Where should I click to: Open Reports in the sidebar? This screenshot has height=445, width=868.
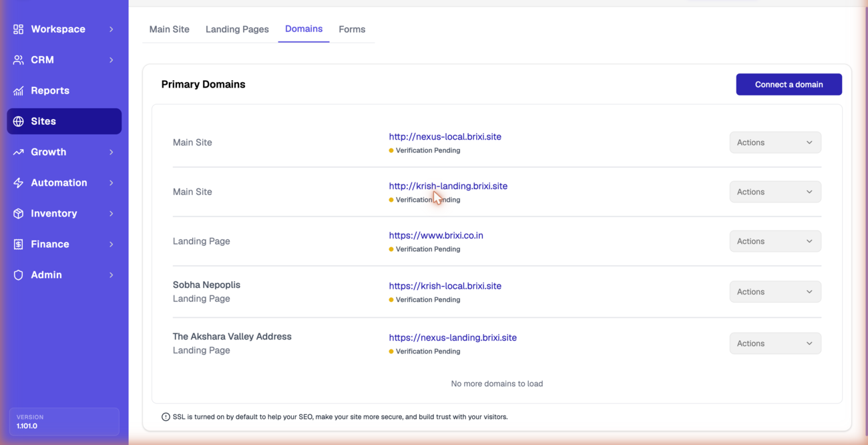click(64, 91)
